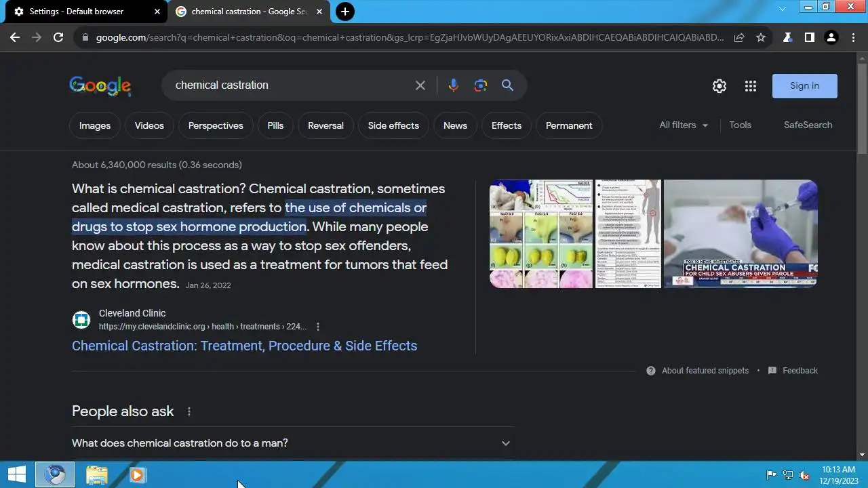The height and width of the screenshot is (488, 868).
Task: Click the Chrome taskbar icon
Action: 55,474
